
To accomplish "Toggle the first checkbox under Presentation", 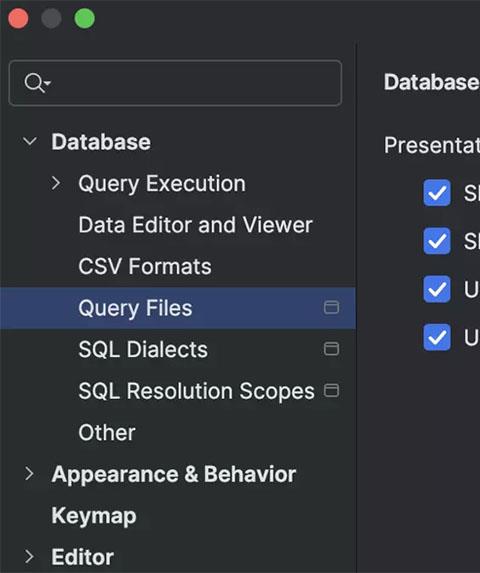I will 437,193.
